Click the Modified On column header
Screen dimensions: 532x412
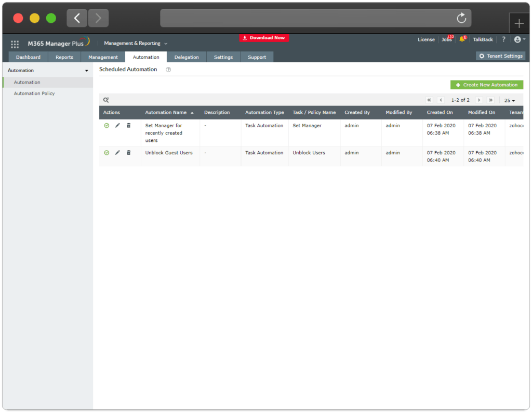(482, 112)
